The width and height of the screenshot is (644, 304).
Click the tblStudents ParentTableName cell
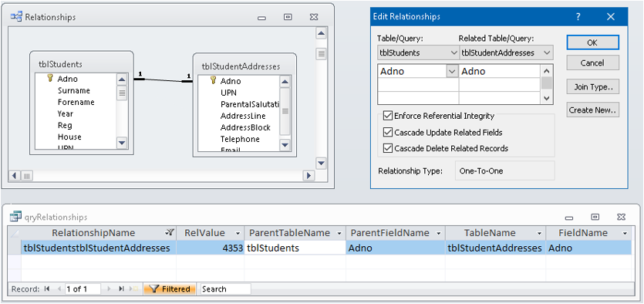coord(295,248)
